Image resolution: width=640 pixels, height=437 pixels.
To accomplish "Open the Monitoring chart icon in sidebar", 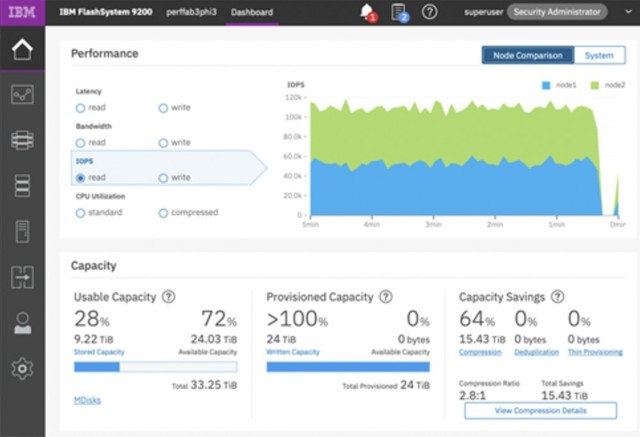I will click(x=22, y=95).
